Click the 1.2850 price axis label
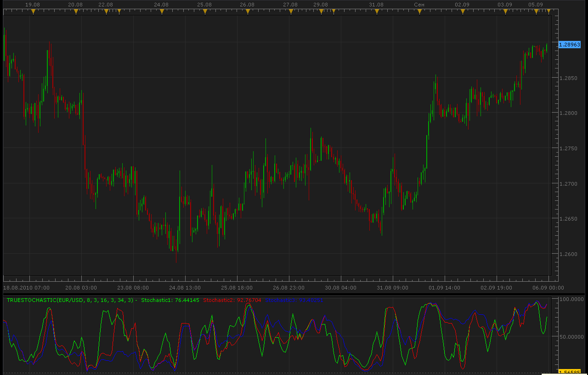 pyautogui.click(x=569, y=78)
